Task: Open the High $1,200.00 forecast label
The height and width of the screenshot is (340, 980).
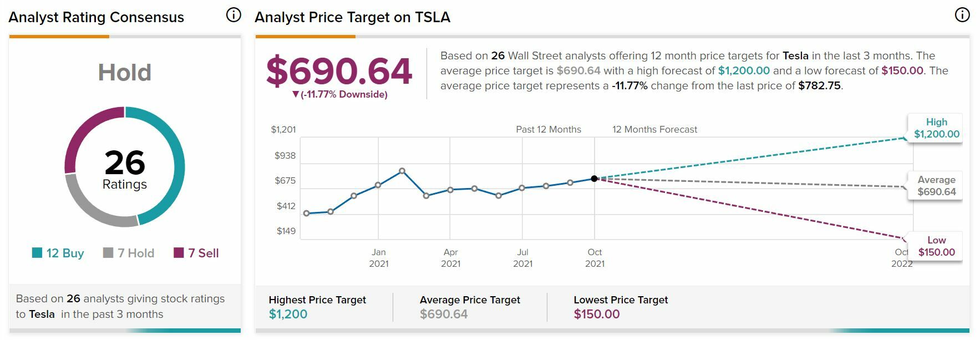Action: (936, 129)
